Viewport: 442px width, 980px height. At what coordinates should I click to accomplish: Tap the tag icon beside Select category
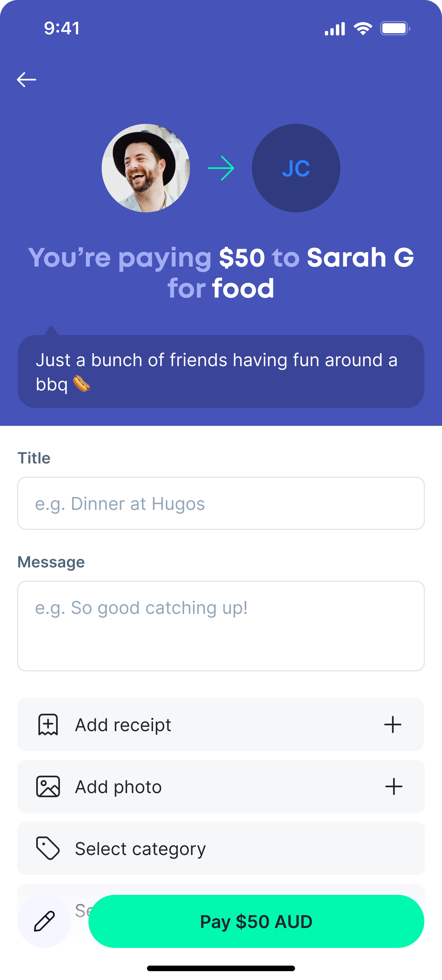(48, 848)
